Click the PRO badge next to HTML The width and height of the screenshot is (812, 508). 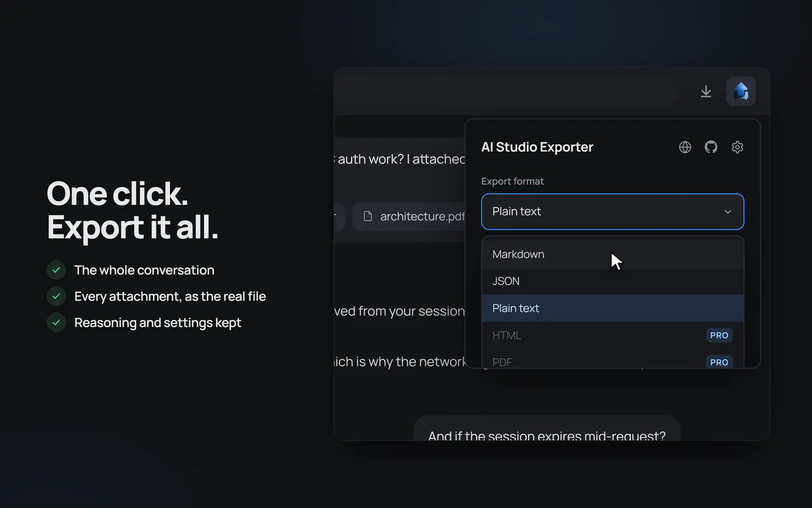tap(719, 335)
